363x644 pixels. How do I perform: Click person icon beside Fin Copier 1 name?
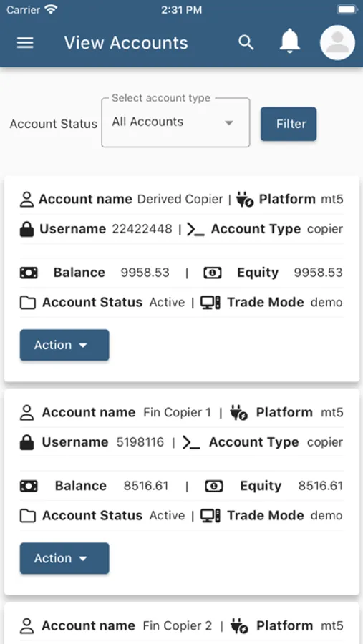26,413
